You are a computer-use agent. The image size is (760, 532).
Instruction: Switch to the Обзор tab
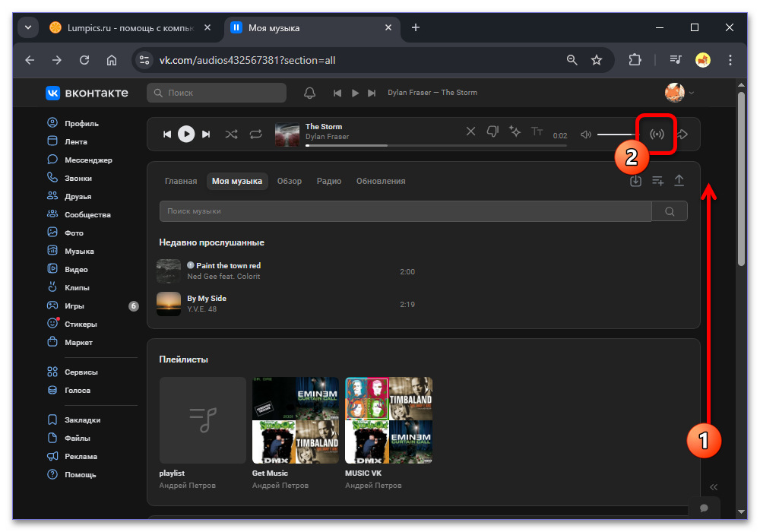(290, 181)
